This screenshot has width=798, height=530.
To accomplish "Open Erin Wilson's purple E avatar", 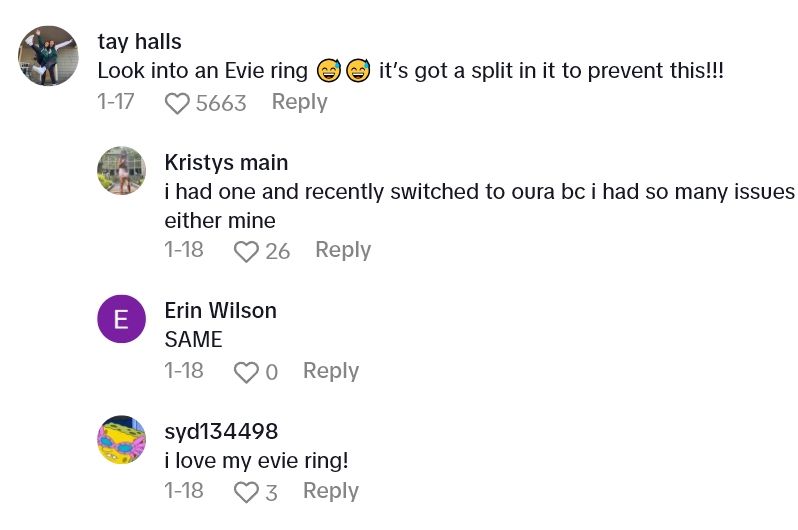I will [122, 319].
